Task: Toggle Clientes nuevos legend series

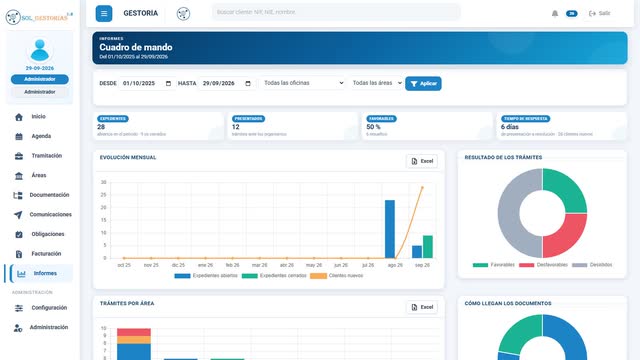Action: (x=336, y=276)
